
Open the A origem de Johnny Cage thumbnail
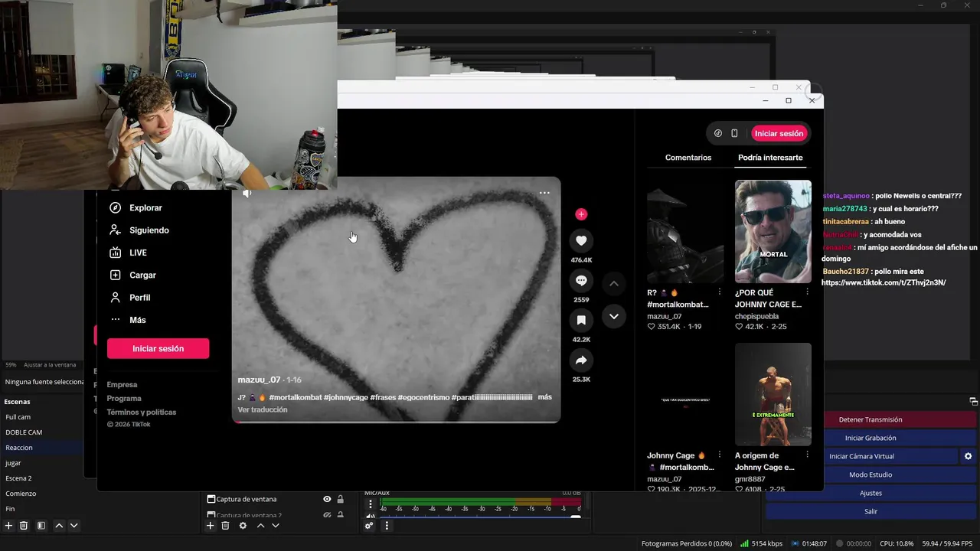pyautogui.click(x=773, y=394)
